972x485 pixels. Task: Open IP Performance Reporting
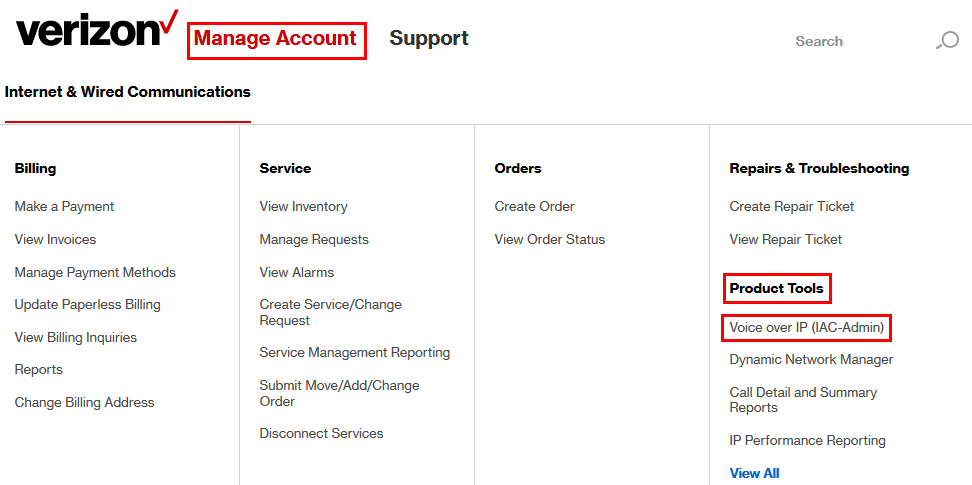tap(807, 441)
